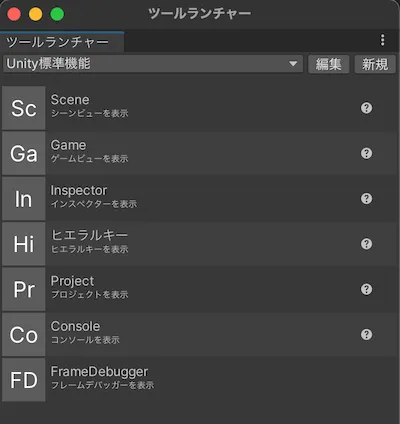The height and width of the screenshot is (424, 400).
Task: Click the プロジェクトを表示 description
Action: [89, 295]
